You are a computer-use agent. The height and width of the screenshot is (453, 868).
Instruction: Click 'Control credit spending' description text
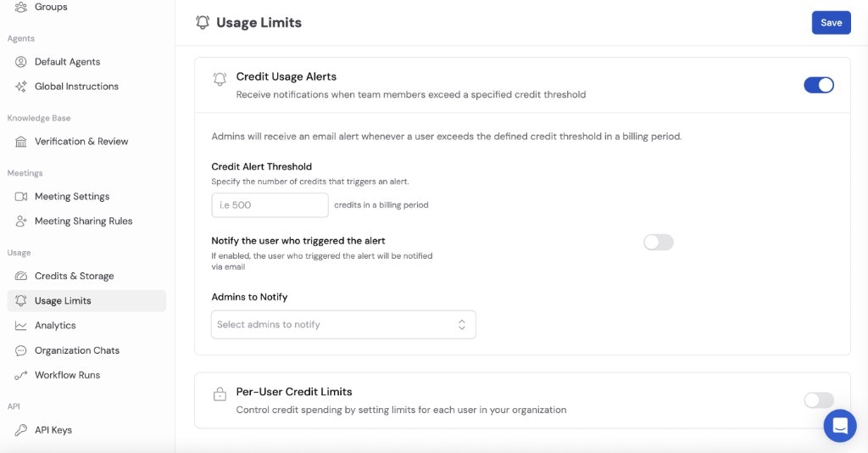coord(401,410)
